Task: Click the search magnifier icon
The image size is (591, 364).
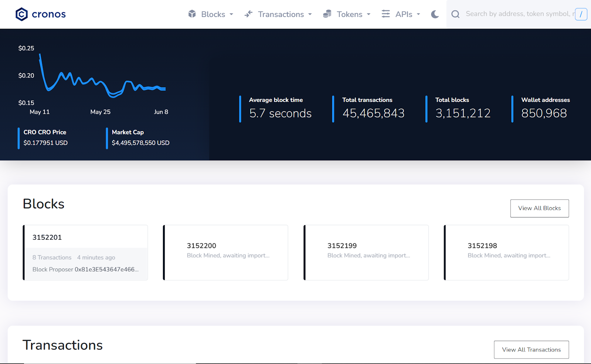Action: pyautogui.click(x=455, y=14)
